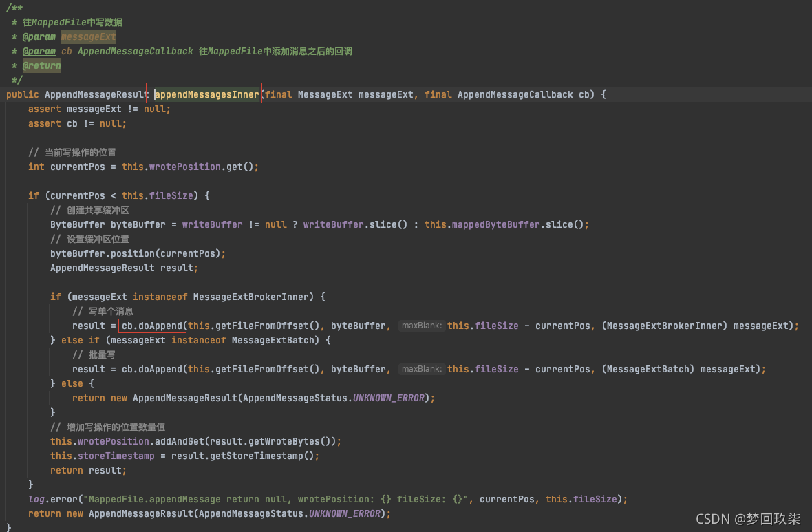
Task: Click UNKNOWN_ERROR inside the else block return
Action: tap(388, 398)
